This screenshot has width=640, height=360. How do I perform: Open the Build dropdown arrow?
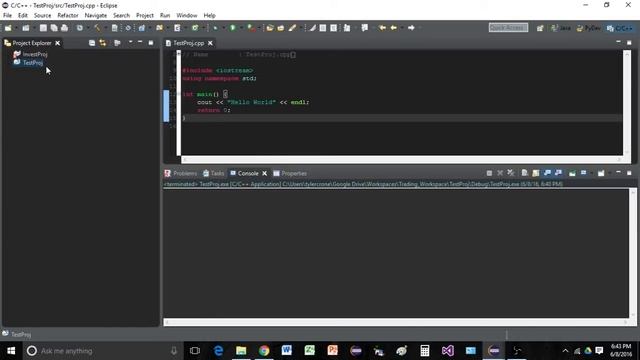[x=105, y=28]
